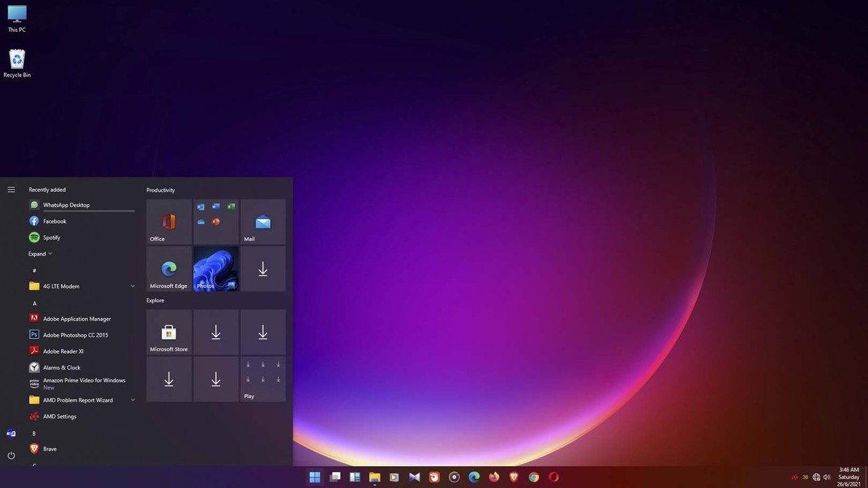Open the volume control in system tray

[827, 477]
